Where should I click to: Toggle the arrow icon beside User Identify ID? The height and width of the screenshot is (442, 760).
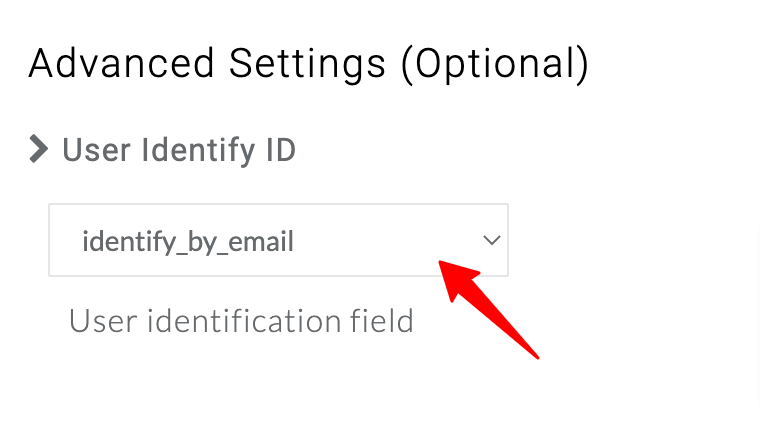click(x=39, y=149)
